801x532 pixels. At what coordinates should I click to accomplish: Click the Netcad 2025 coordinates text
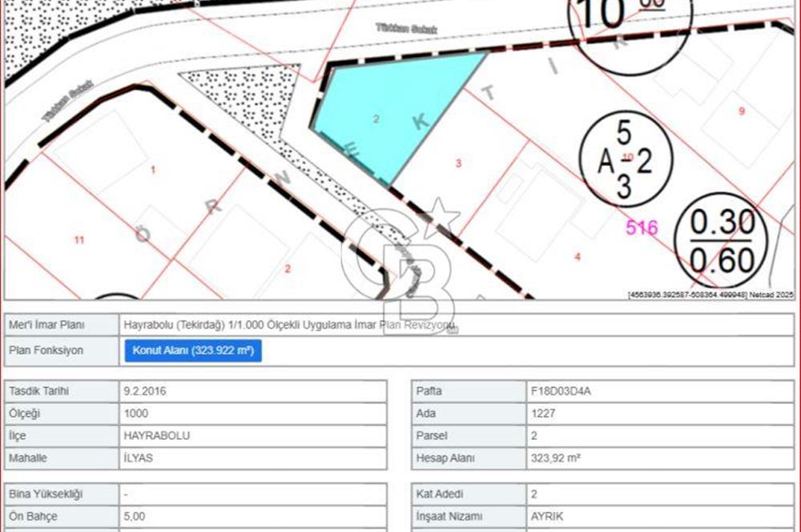pos(710,295)
